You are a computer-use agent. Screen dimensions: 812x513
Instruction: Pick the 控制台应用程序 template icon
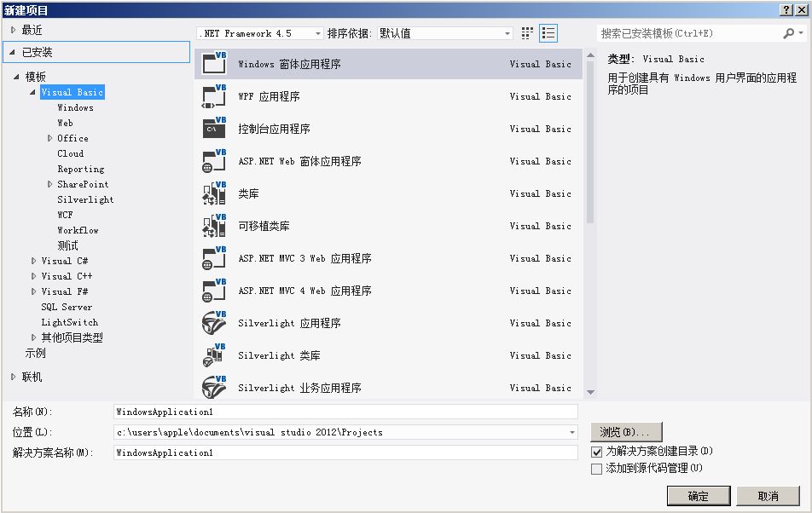[214, 128]
